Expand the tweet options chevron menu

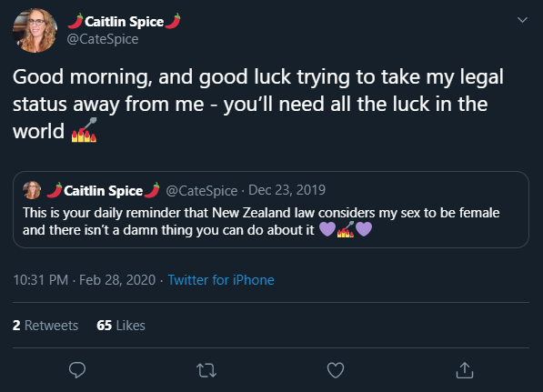coord(522,20)
